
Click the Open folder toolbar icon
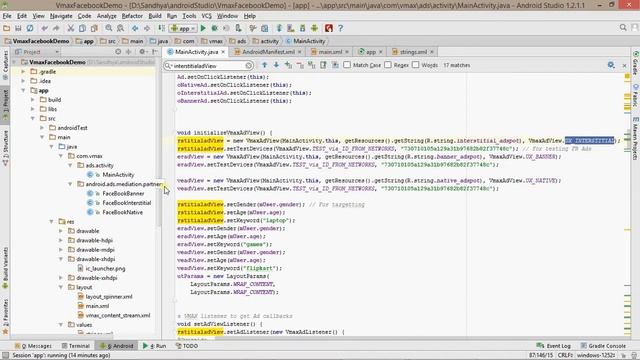click(7, 28)
